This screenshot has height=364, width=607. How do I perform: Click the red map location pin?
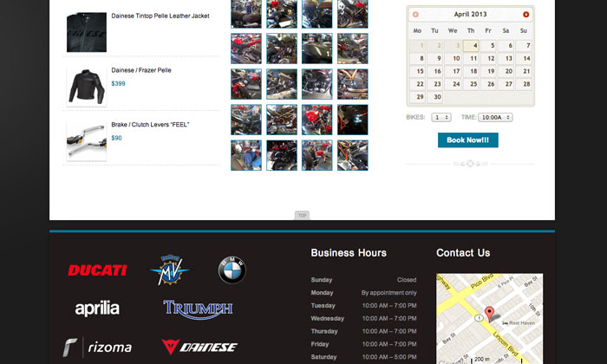click(488, 314)
